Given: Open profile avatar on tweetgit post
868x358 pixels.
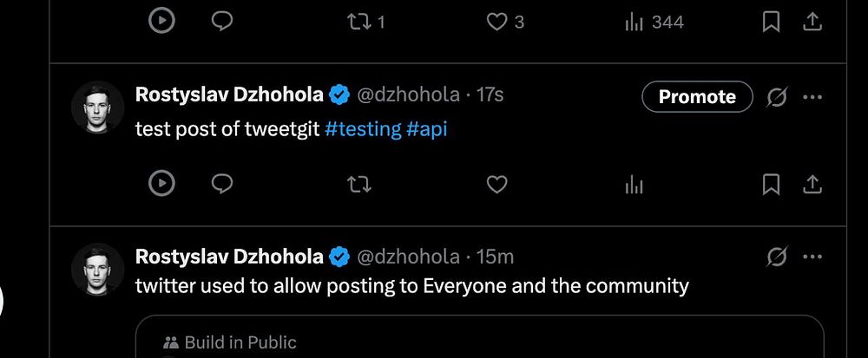Looking at the screenshot, I should point(97,107).
